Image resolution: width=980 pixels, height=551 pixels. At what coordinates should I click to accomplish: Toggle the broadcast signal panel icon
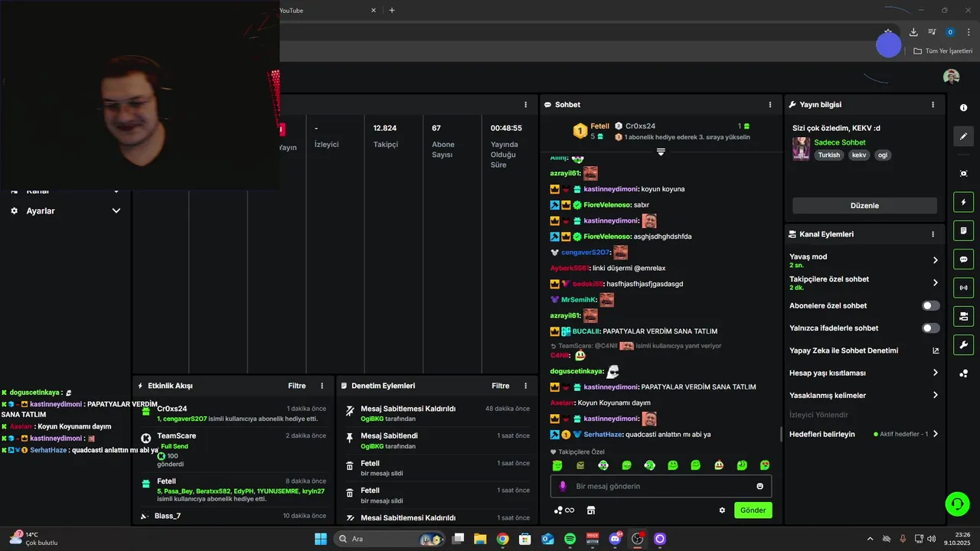pos(963,288)
